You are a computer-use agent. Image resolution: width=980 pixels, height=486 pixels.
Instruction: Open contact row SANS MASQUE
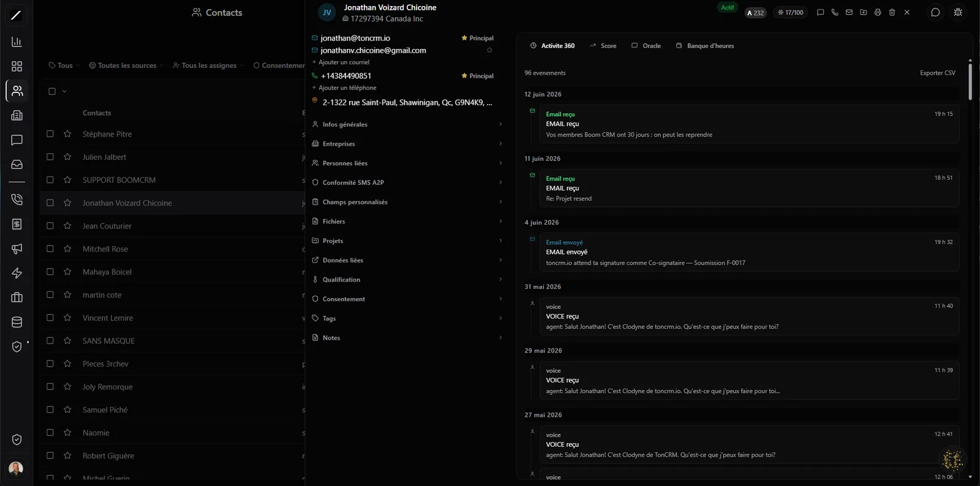[173, 340]
